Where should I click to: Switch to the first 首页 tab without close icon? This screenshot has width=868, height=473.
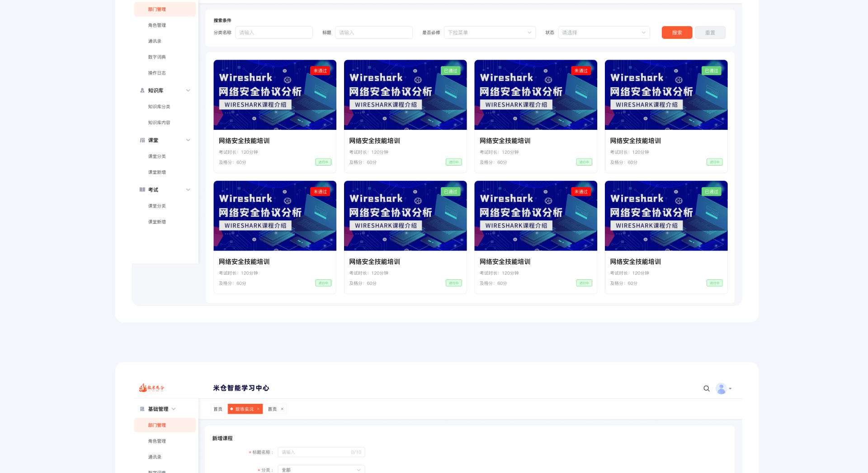click(218, 409)
